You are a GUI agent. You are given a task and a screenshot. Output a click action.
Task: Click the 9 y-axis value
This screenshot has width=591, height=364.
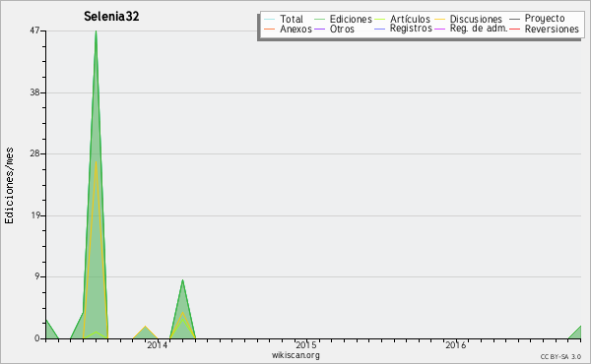[37, 276]
